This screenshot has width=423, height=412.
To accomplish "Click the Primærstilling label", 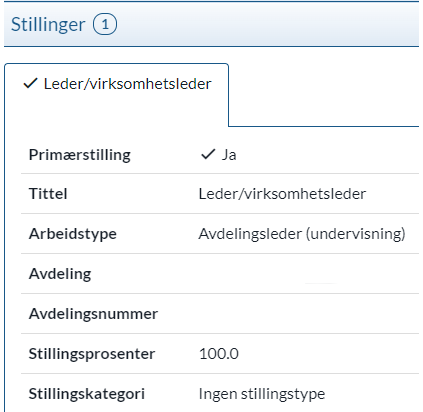I will (x=80, y=155).
